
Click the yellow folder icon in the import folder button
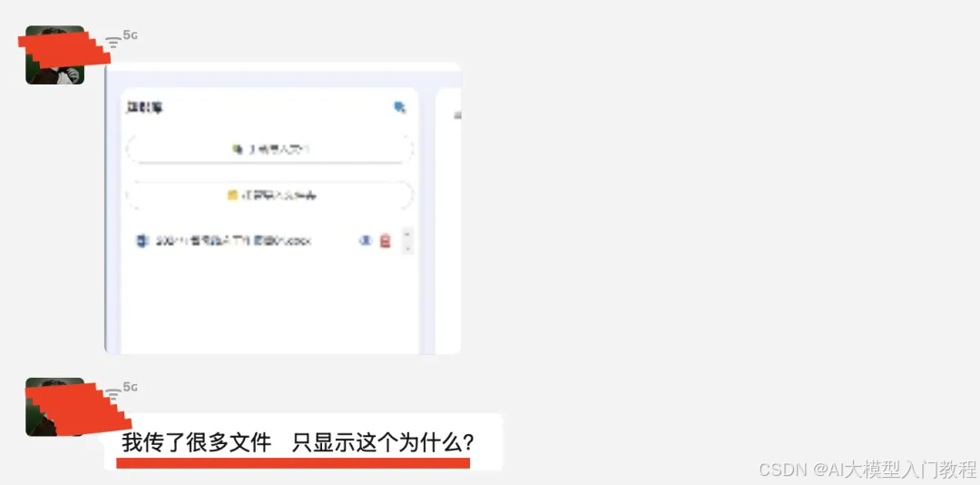click(232, 196)
